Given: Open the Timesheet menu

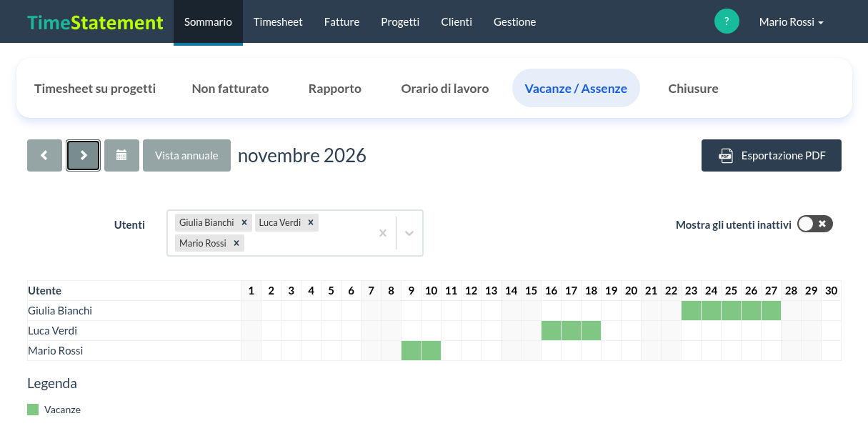Looking at the screenshot, I should 278,21.
